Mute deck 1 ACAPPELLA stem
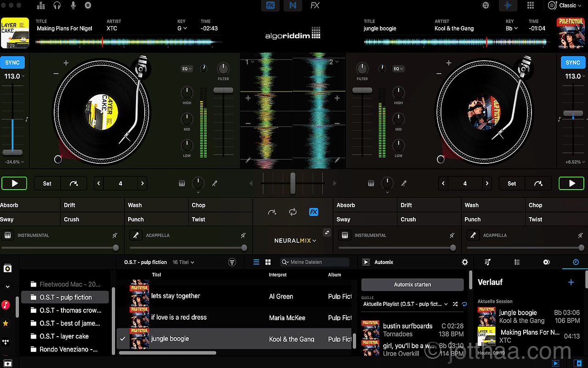588x368 pixels. 243,236
